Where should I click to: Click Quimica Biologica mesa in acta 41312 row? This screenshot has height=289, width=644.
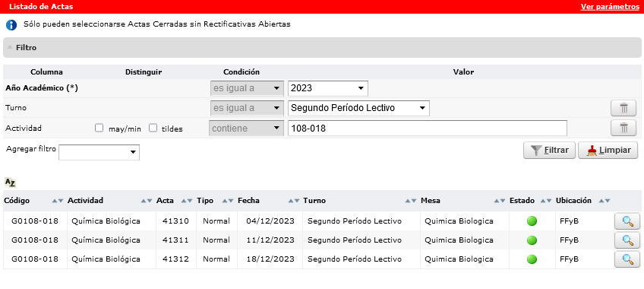tap(459, 259)
